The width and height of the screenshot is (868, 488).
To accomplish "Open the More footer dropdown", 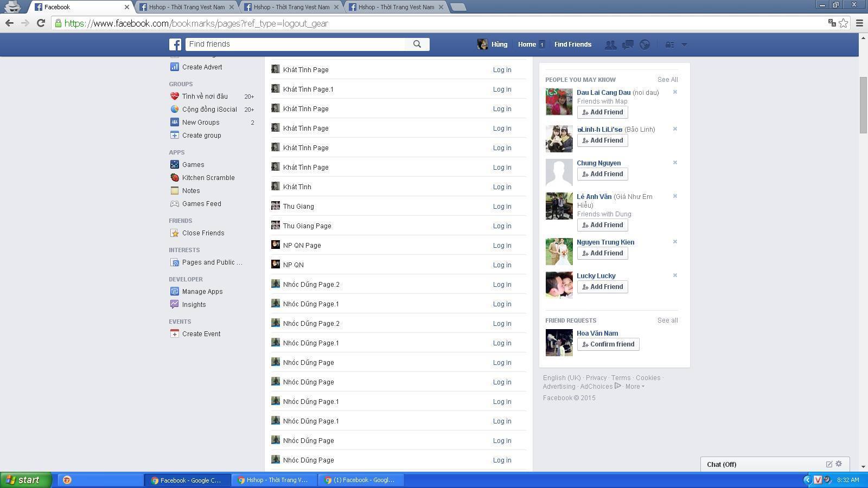I will (x=635, y=387).
